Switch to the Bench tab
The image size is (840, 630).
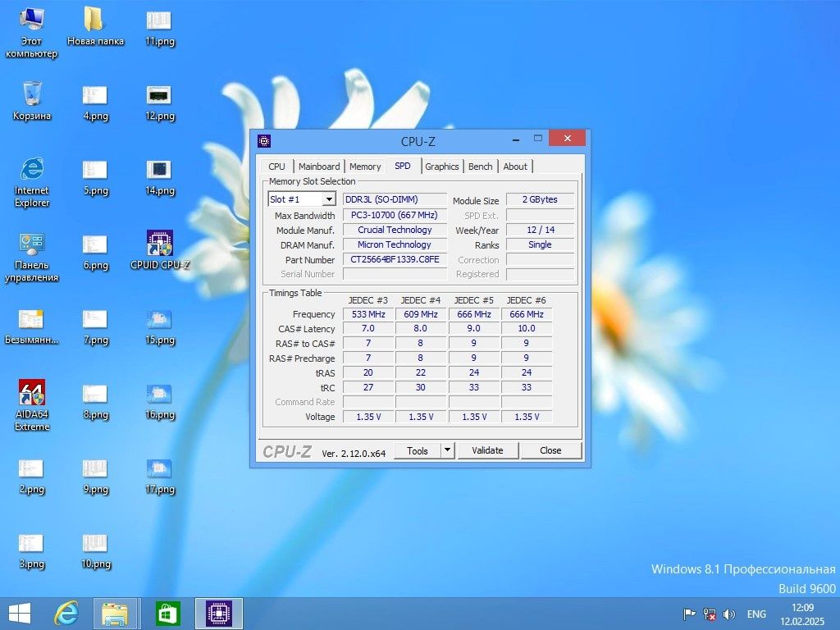pyautogui.click(x=481, y=167)
